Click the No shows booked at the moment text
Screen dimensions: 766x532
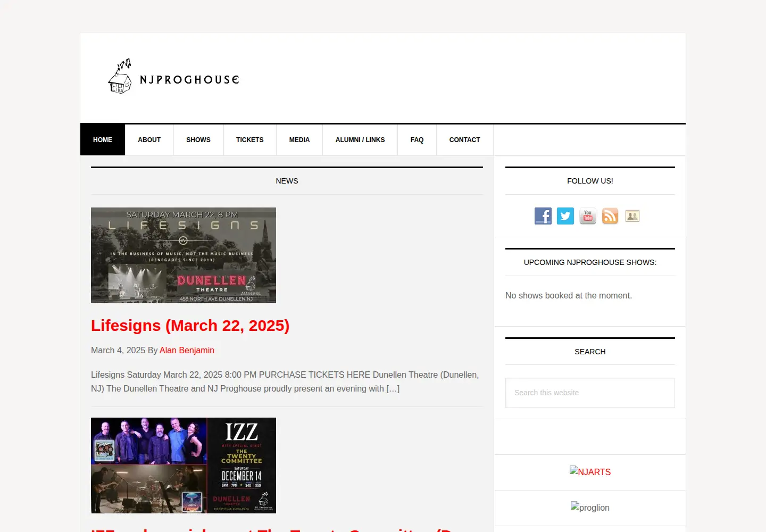(x=569, y=295)
